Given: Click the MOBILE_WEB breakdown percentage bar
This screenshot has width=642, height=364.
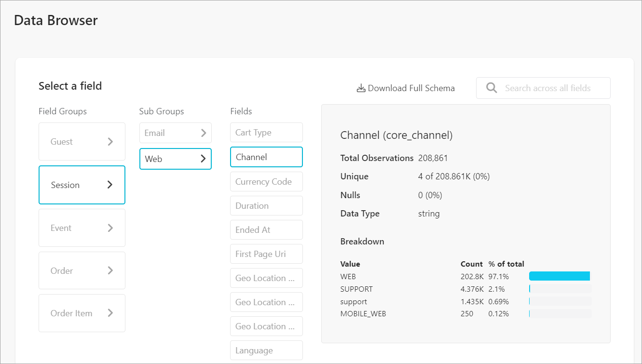Looking at the screenshot, I should pyautogui.click(x=560, y=314).
